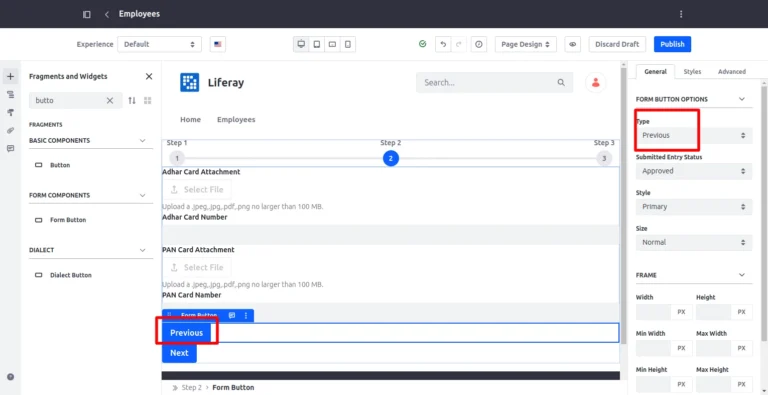
Task: Toggle the product menu sidebar icon
Action: [87, 14]
